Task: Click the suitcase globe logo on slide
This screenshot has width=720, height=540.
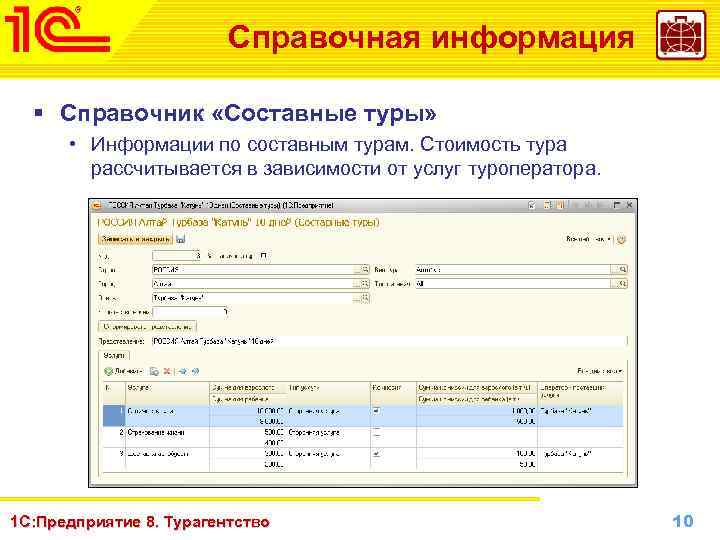Action: pyautogui.click(x=681, y=35)
